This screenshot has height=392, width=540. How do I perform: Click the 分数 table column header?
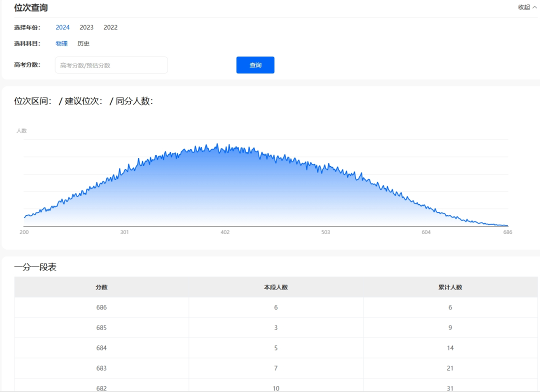pyautogui.click(x=101, y=287)
